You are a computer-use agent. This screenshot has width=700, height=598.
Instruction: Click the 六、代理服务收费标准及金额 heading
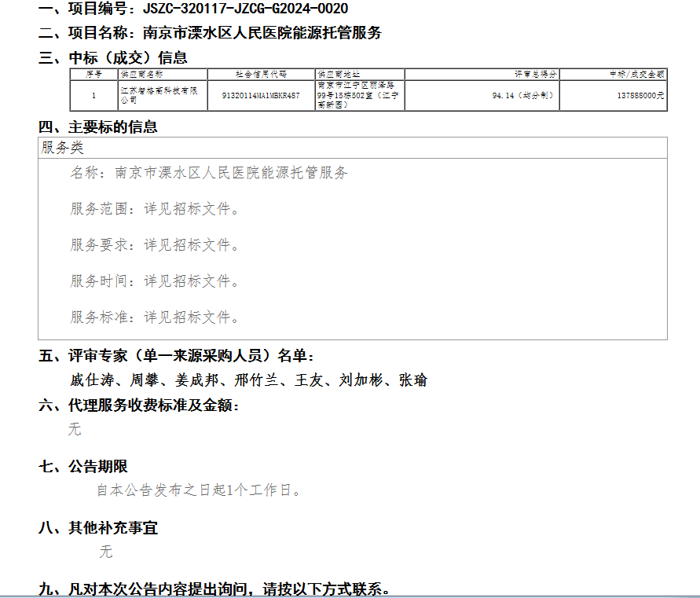tap(139, 405)
